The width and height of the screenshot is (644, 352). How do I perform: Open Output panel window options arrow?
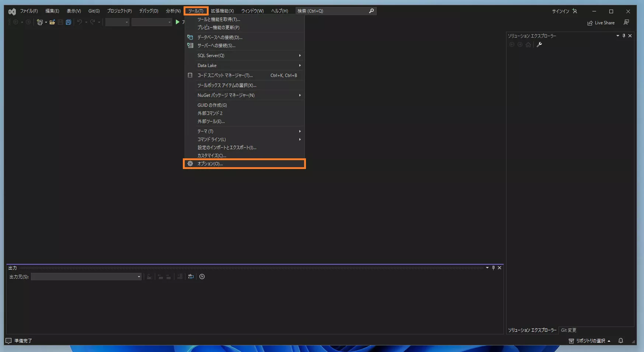487,268
